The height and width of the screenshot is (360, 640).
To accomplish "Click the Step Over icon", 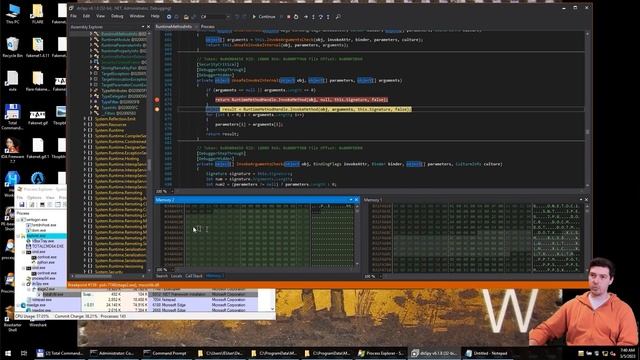I will pos(321,17).
